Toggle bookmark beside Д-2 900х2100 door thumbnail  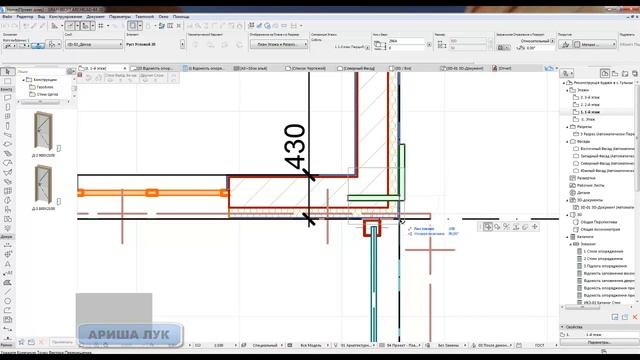tap(59, 148)
